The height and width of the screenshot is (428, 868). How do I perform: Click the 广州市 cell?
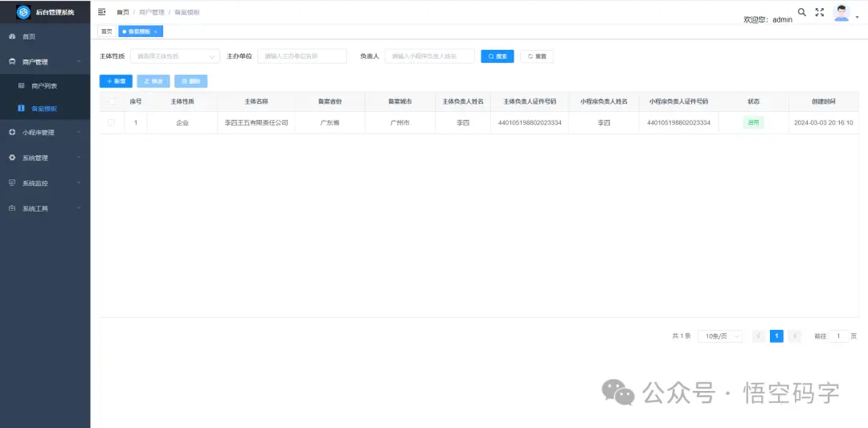pos(399,123)
